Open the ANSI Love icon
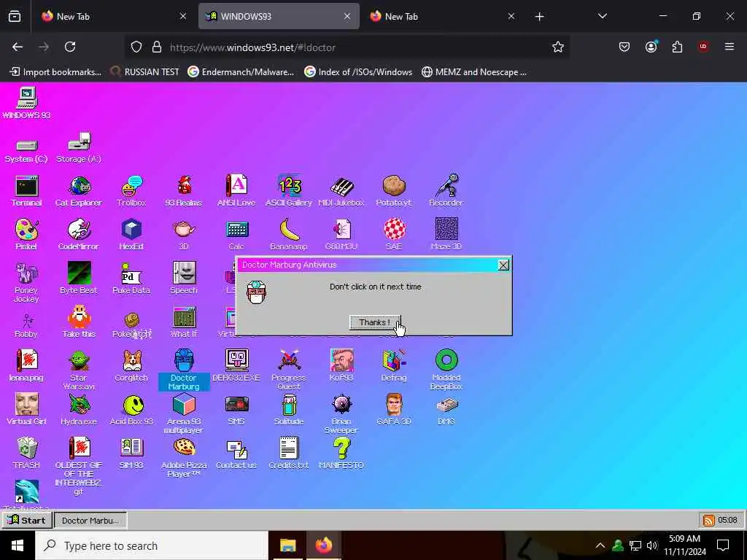Screen dimensions: 747x560 [236, 191]
